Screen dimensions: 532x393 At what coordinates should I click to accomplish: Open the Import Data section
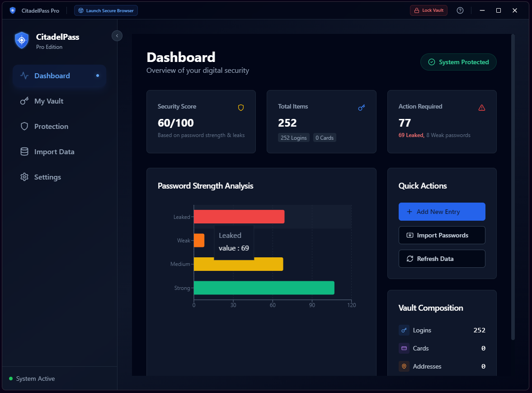tap(54, 152)
